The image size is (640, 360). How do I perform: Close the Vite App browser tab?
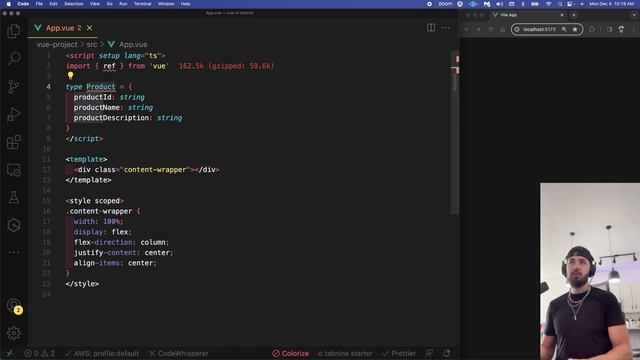point(562,15)
